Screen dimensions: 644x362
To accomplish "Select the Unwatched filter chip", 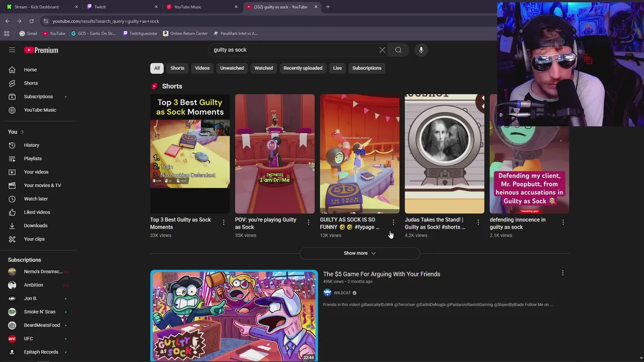I will point(232,68).
